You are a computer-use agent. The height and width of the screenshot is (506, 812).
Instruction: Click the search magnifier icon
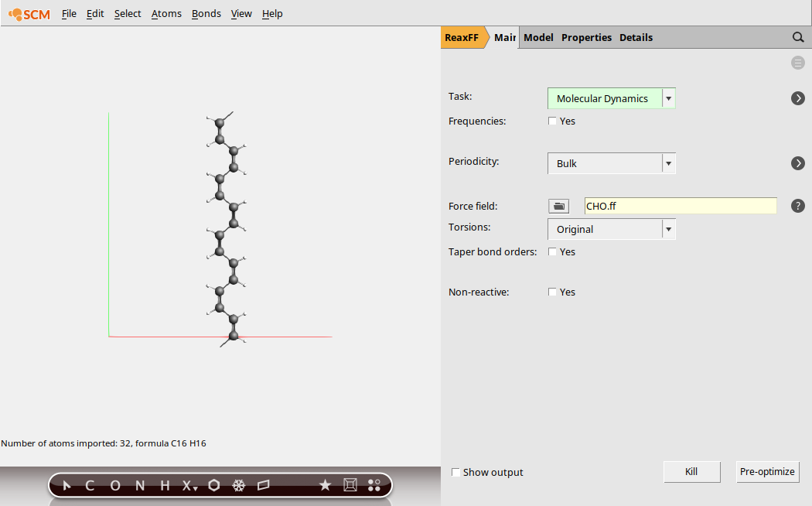798,36
